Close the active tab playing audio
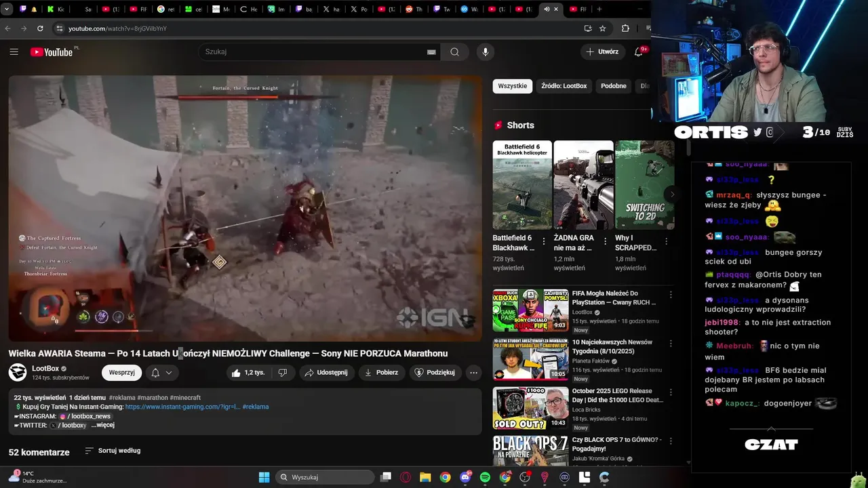Screen dimensions: 868x488 point(556,9)
